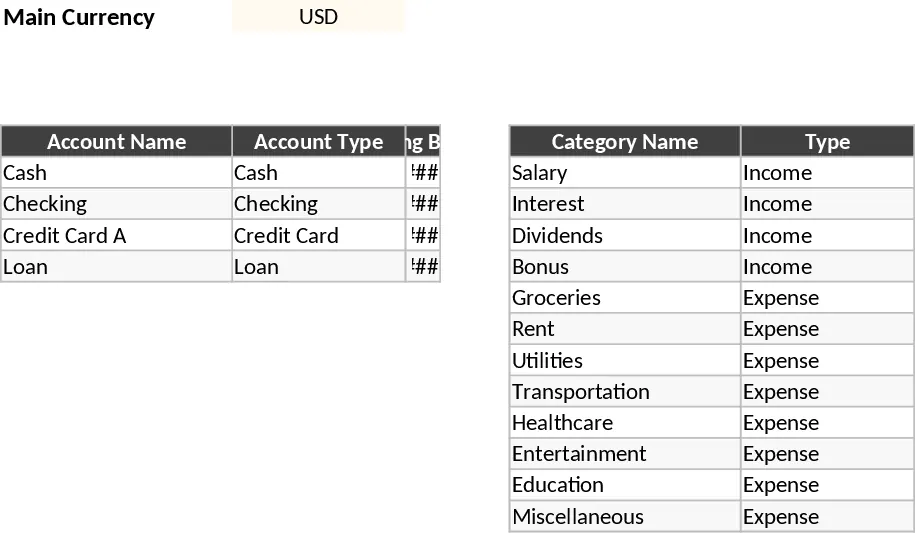Click the Expense type cell for Education

pyautogui.click(x=827, y=485)
